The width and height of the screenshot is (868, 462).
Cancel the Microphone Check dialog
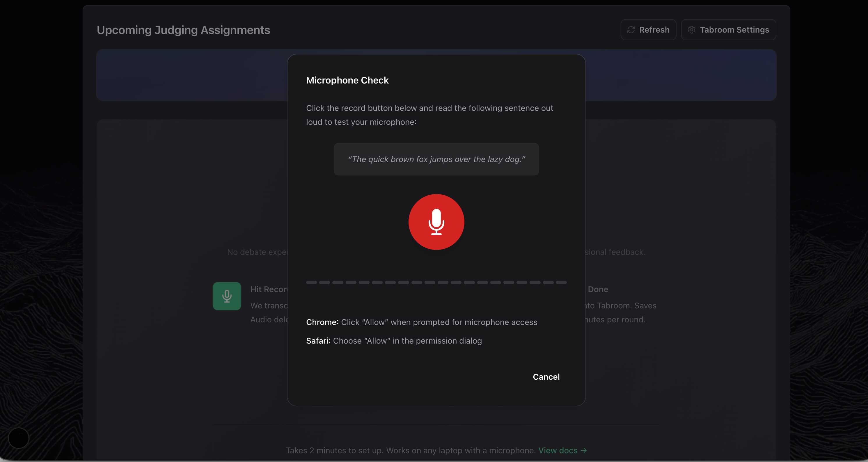coord(546,377)
